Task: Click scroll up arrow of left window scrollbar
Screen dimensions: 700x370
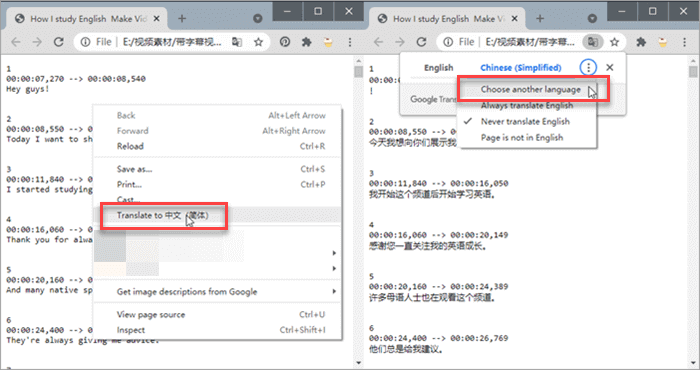Action: click(x=358, y=62)
